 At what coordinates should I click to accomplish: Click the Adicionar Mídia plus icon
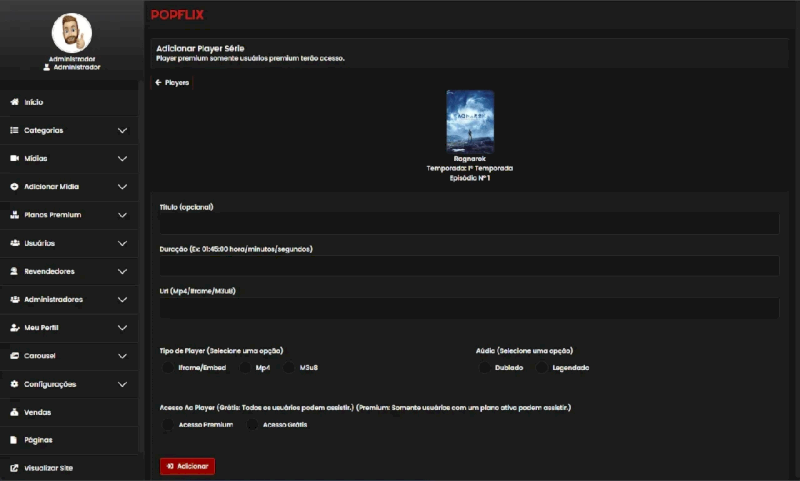click(x=14, y=187)
